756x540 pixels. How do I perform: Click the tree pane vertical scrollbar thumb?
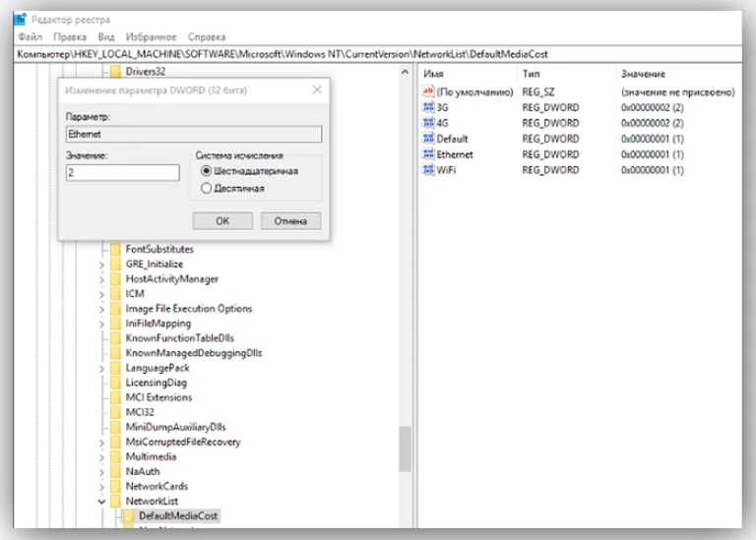(405, 449)
